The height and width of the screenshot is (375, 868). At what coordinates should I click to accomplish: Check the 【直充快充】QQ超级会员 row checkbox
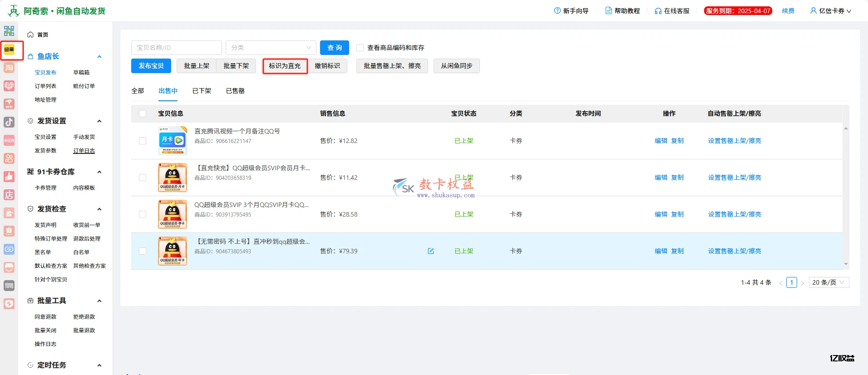coord(143,178)
